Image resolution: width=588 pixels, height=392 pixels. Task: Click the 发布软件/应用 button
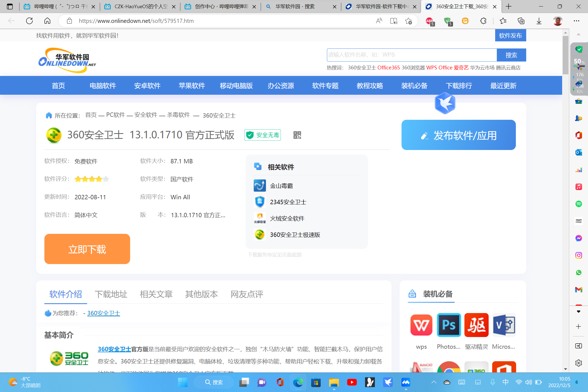tap(459, 135)
